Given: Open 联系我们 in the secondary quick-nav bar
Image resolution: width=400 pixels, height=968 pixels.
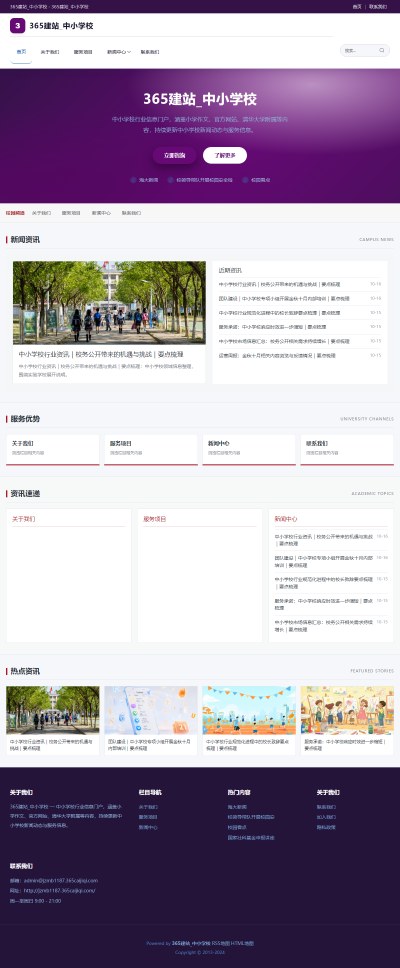Looking at the screenshot, I should tap(131, 213).
